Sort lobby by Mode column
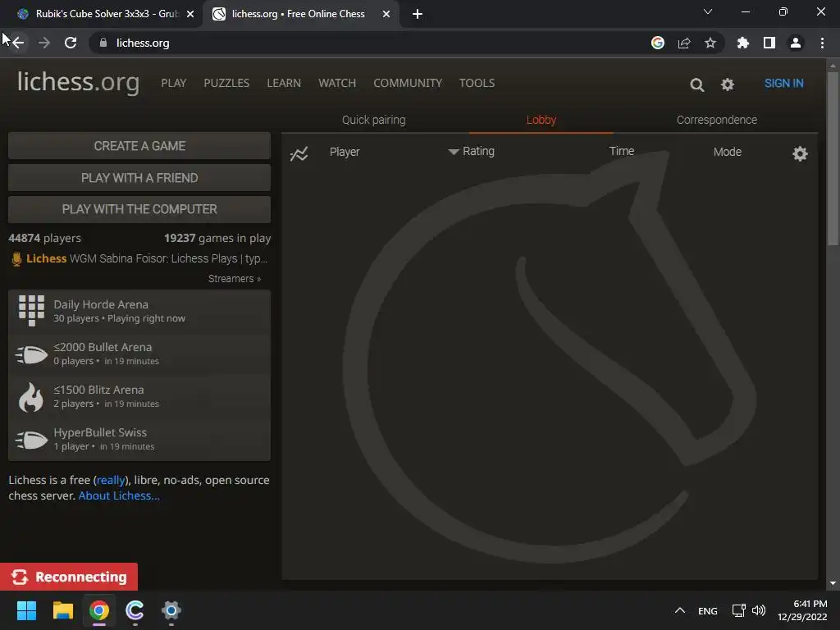The width and height of the screenshot is (840, 630). [x=727, y=152]
